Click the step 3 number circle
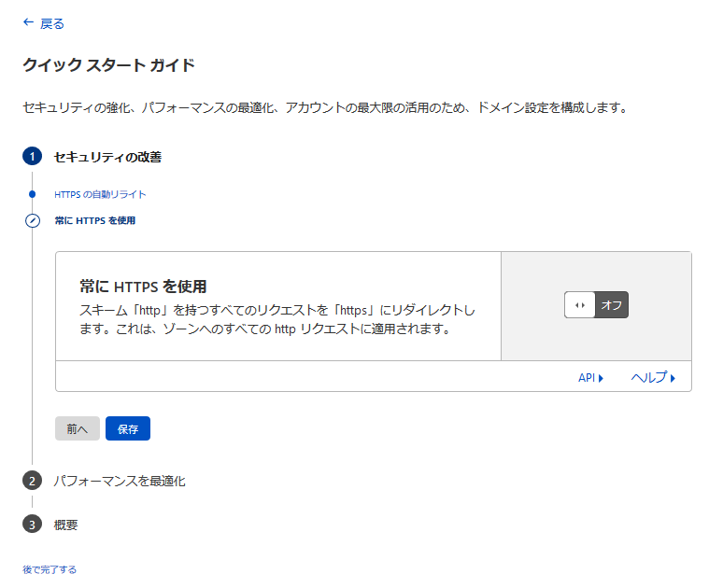 pyautogui.click(x=33, y=525)
